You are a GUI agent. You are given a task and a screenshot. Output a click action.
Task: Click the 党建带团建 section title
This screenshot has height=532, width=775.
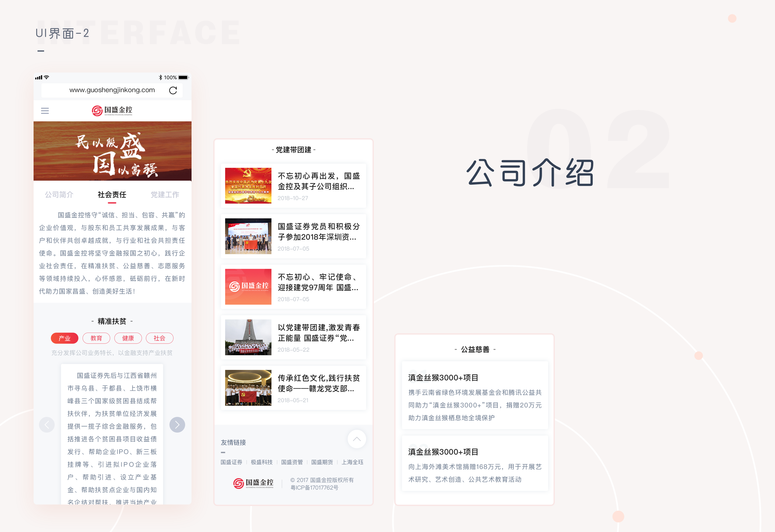[x=294, y=150]
